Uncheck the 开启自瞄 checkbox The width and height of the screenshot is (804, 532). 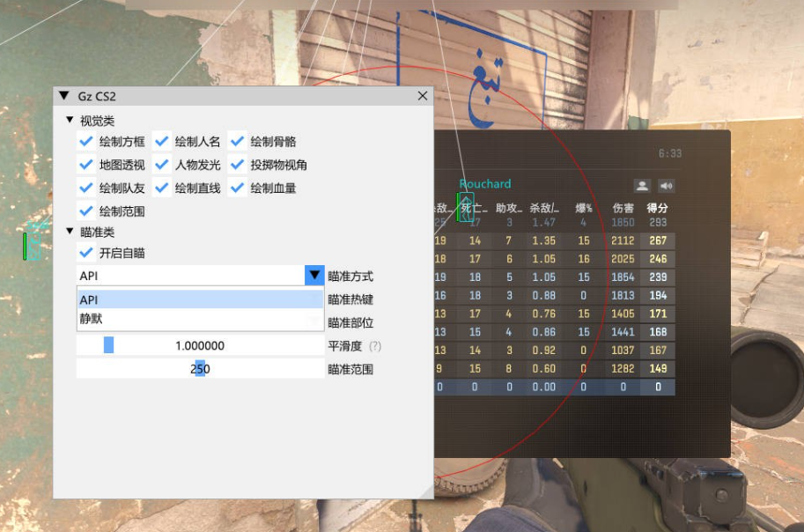(x=86, y=253)
